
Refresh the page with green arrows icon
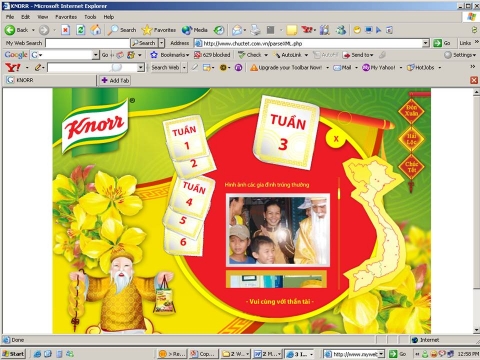click(x=81, y=30)
